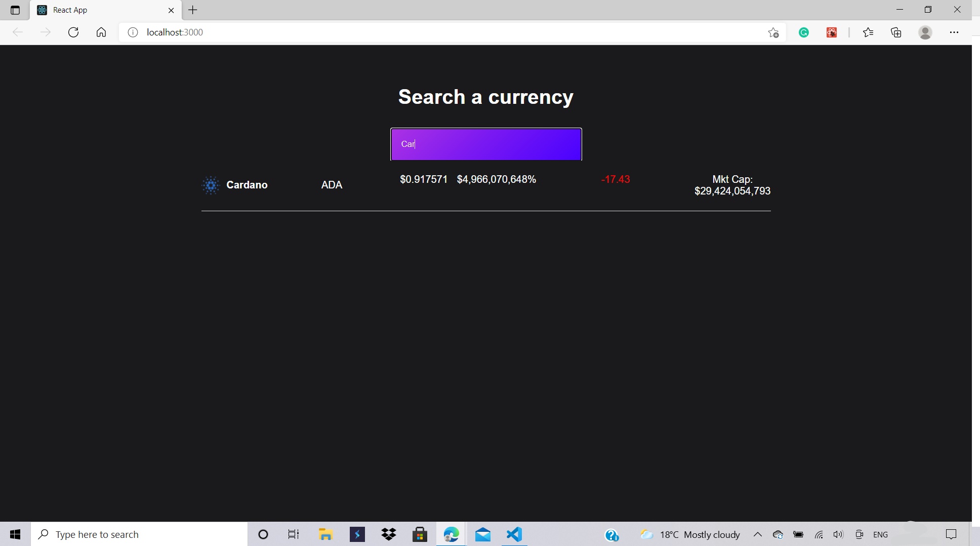
Task: Open the browser home page
Action: (x=101, y=32)
